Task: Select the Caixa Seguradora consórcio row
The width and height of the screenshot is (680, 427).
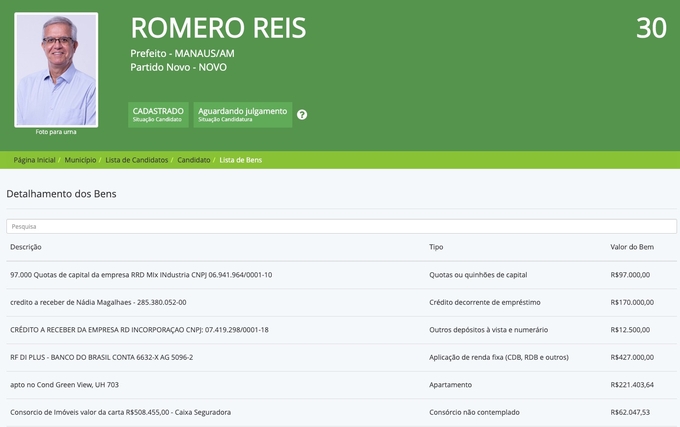Action: pyautogui.click(x=120, y=412)
